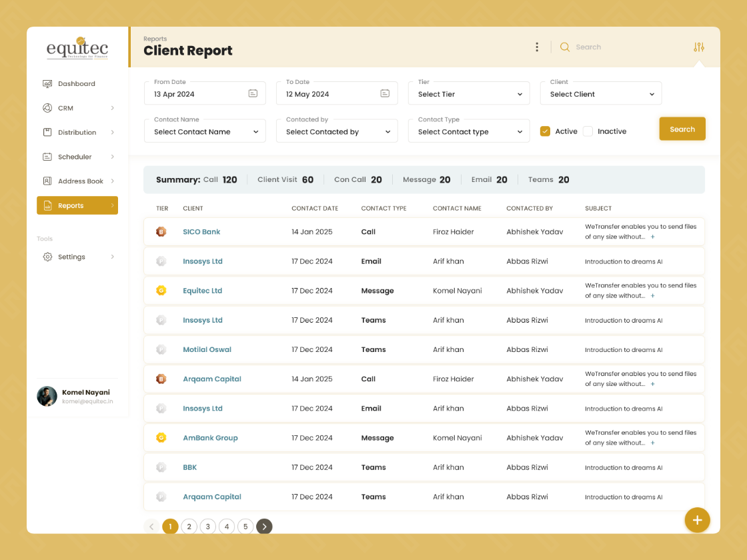The height and width of the screenshot is (560, 747).
Task: Expand the Reports submenu chevron
Action: pyautogui.click(x=113, y=205)
